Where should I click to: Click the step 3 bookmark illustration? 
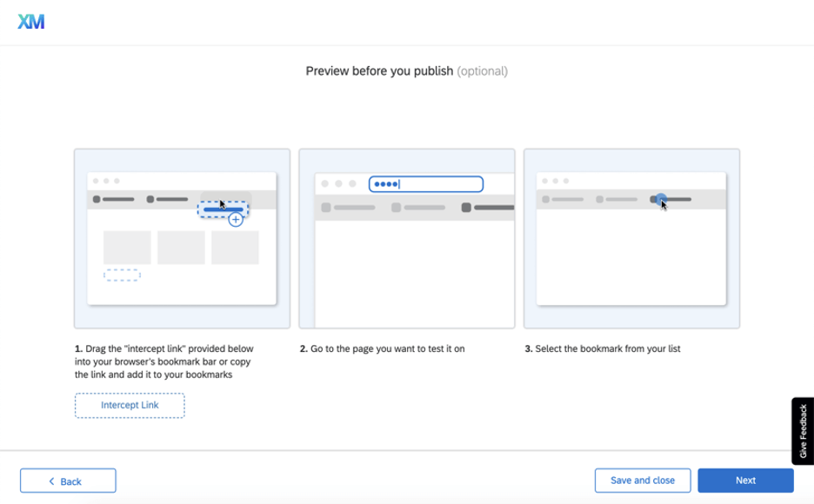(x=631, y=238)
